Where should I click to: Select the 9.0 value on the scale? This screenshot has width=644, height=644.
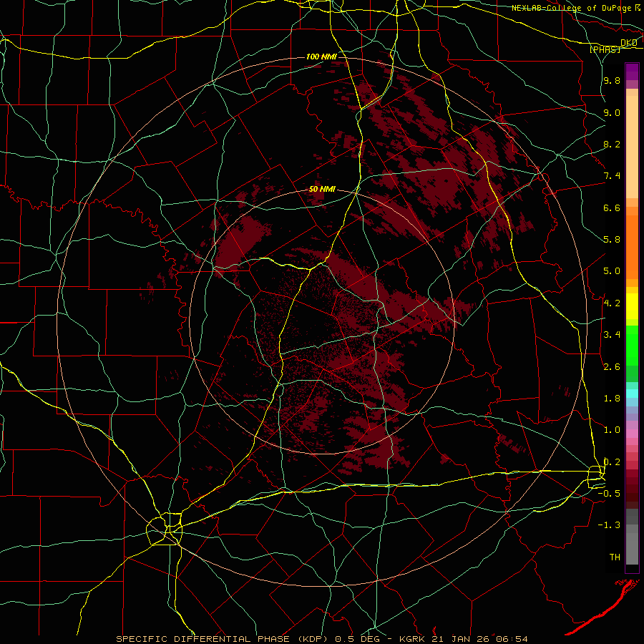(612, 112)
